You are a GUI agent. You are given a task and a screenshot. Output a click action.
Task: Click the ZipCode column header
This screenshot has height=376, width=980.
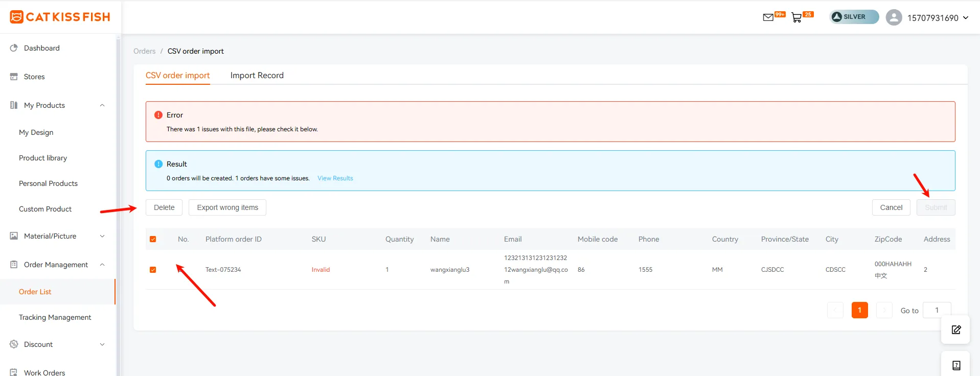pos(888,239)
